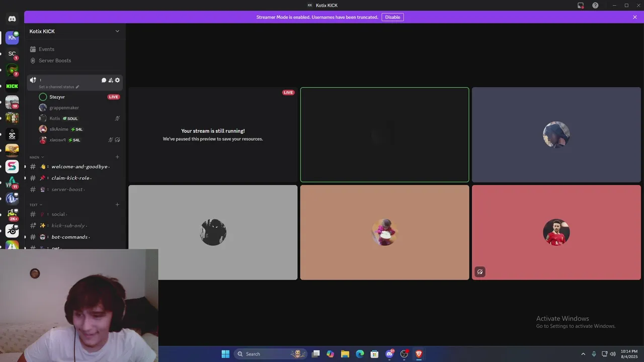This screenshot has width=644, height=362.
Task: Select the light gray participant tile
Action: coord(213,232)
